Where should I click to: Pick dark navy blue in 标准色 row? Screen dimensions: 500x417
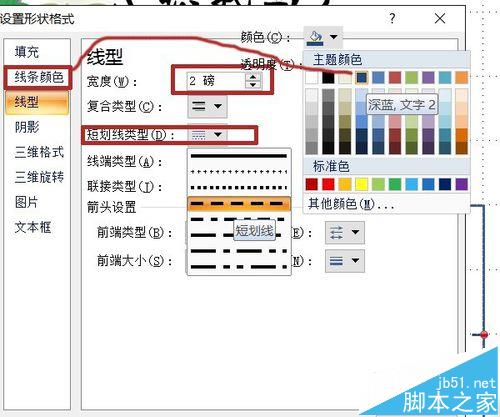(445, 184)
